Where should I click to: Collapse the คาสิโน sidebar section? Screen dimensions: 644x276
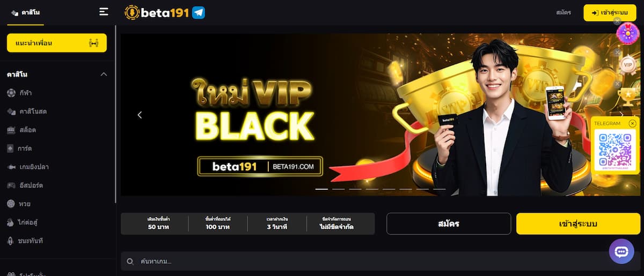[x=104, y=74]
